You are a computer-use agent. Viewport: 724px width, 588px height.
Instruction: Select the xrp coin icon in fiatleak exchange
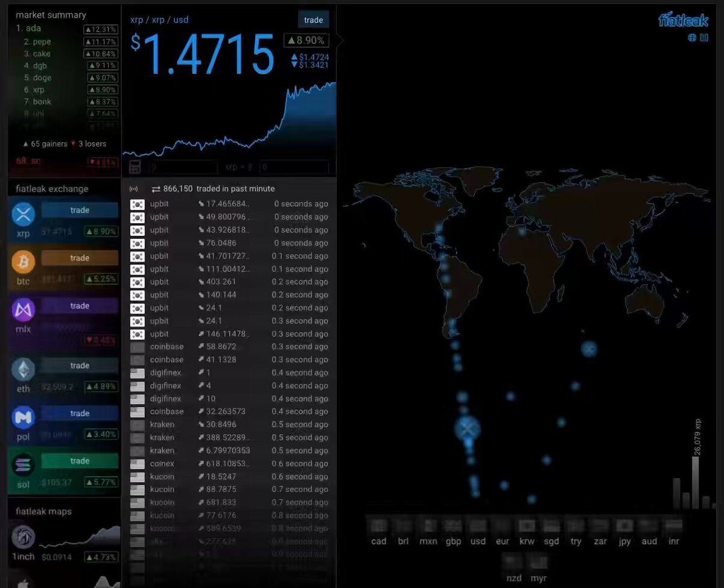click(24, 214)
